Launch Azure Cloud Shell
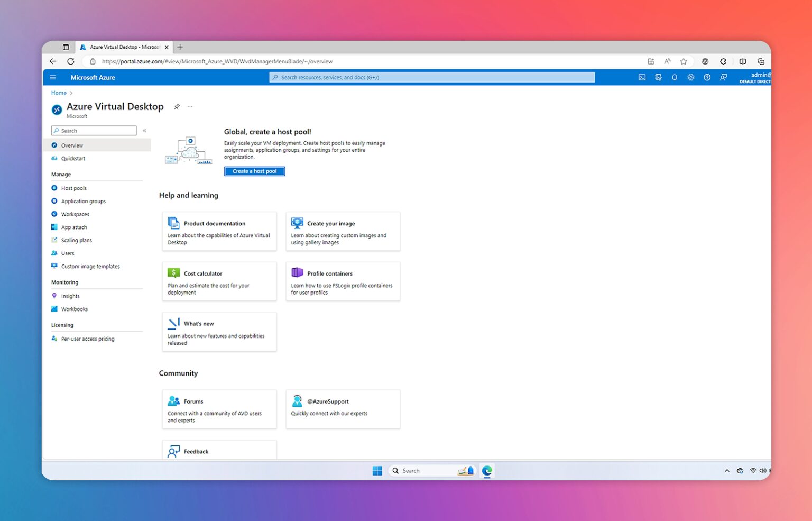 (642, 77)
